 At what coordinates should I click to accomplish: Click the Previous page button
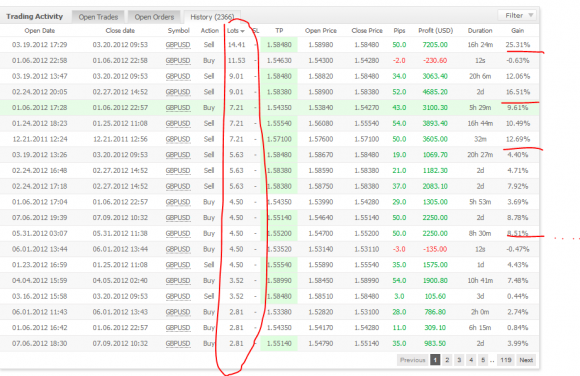(412, 360)
